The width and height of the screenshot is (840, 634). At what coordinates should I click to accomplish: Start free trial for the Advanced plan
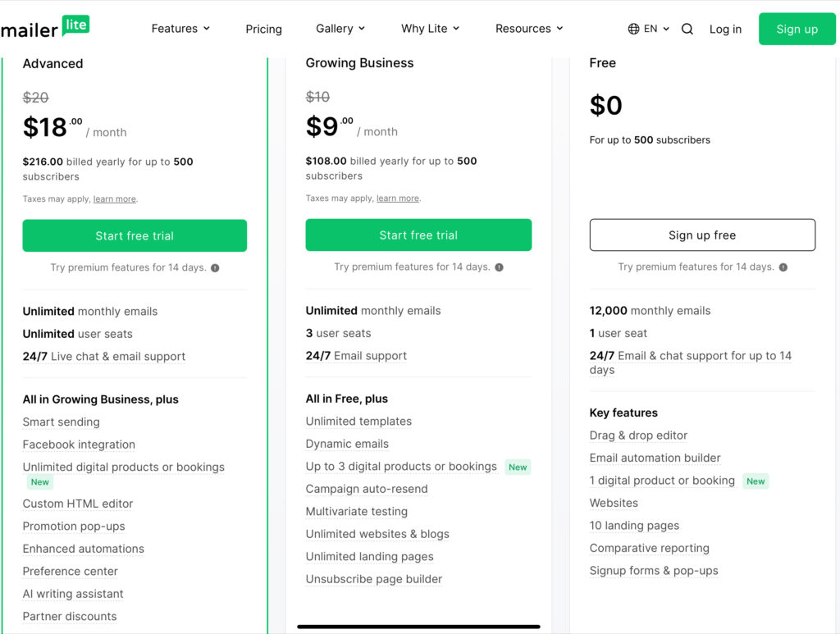135,235
